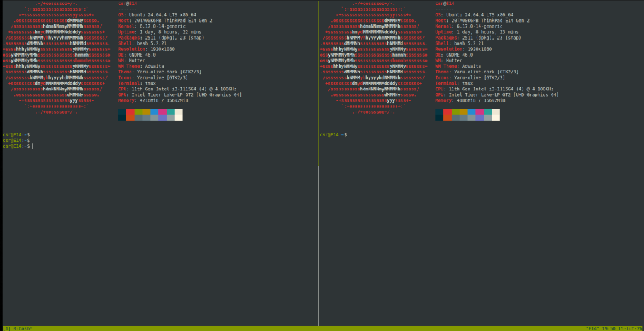Click the tmux session indicator [1]
Viewport: 644px width, 331px height.
pos(6,328)
